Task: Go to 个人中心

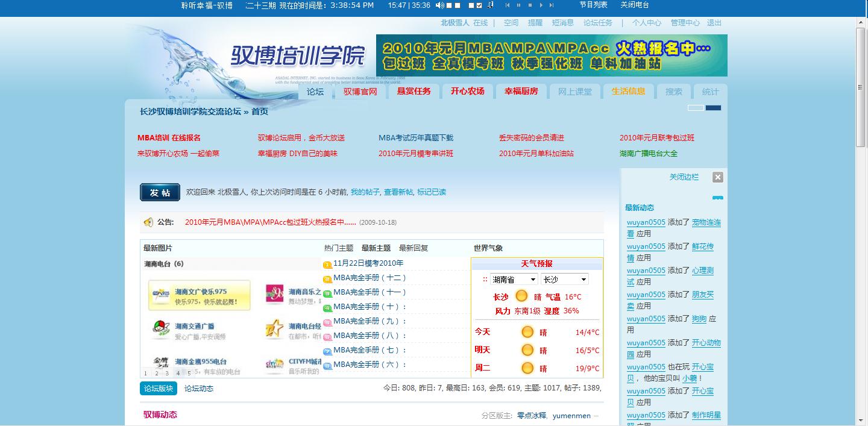Action: pos(647,23)
